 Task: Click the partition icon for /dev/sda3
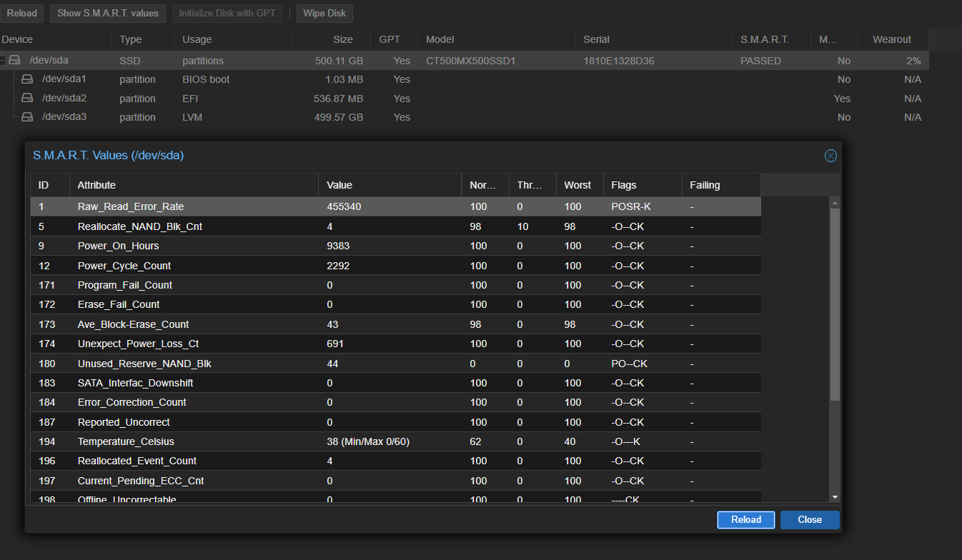(x=27, y=116)
